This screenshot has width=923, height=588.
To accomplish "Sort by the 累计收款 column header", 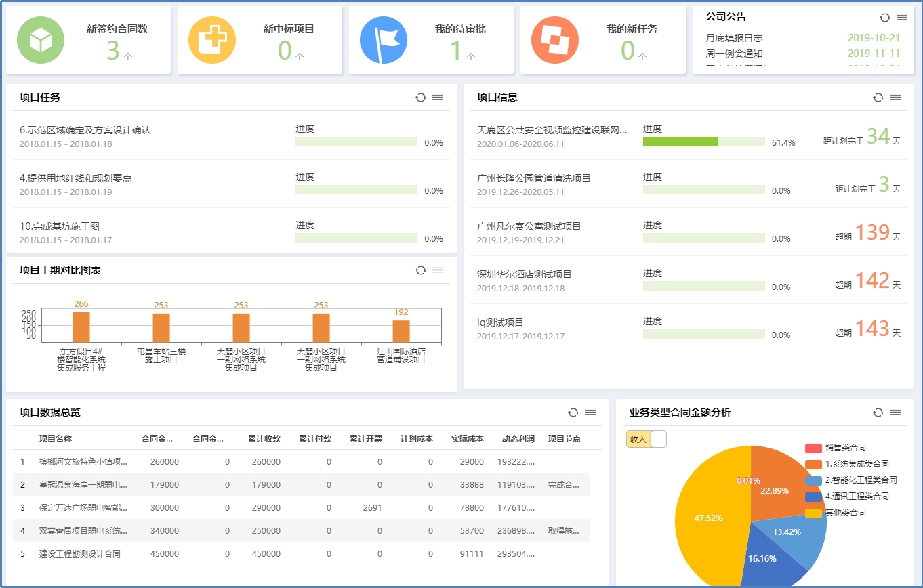I will click(264, 439).
